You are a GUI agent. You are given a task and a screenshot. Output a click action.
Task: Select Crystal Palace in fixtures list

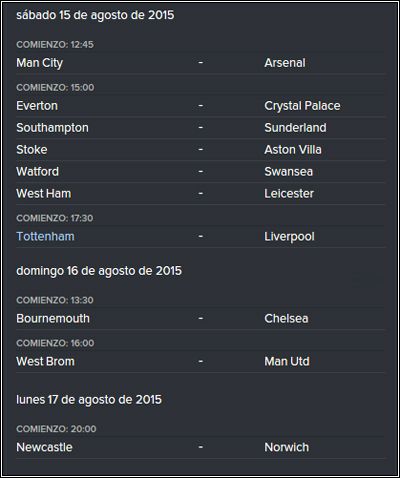point(302,106)
